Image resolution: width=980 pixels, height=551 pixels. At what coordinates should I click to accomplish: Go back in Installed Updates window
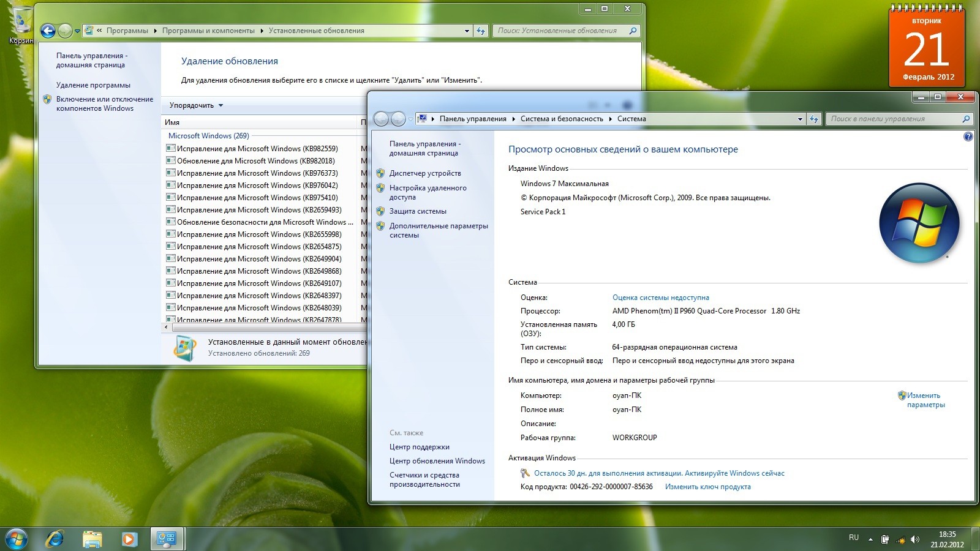click(48, 31)
